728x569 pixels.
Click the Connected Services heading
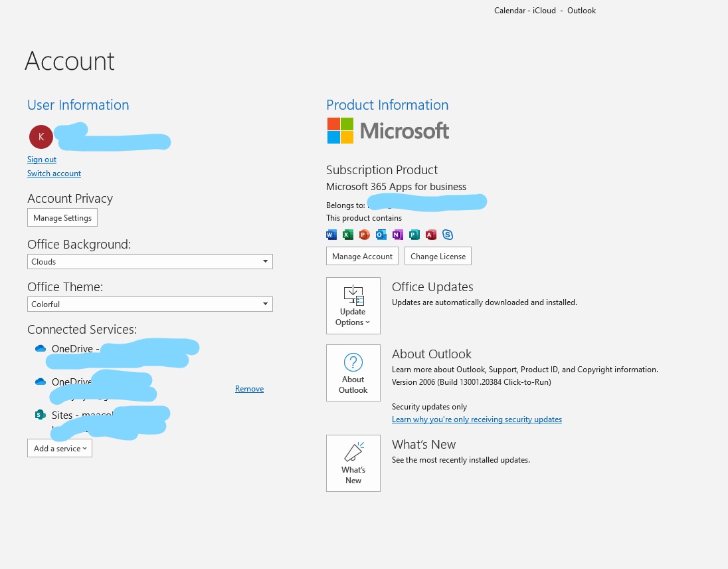[82, 329]
